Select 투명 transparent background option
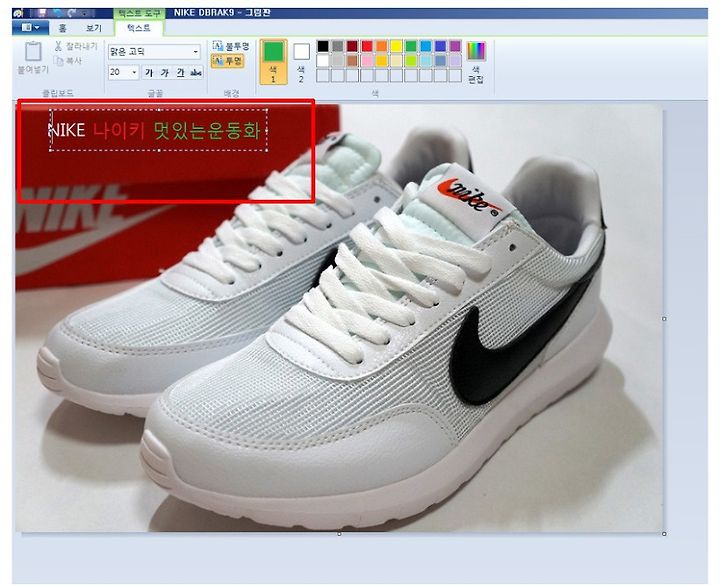Screen dimensions: 720x585 click(228, 61)
